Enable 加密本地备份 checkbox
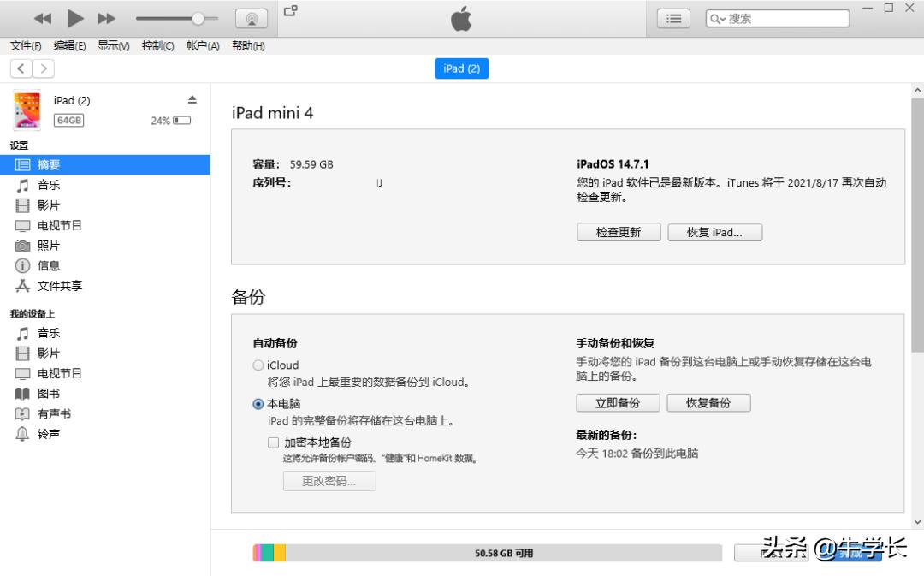The width and height of the screenshot is (924, 576). (x=273, y=442)
